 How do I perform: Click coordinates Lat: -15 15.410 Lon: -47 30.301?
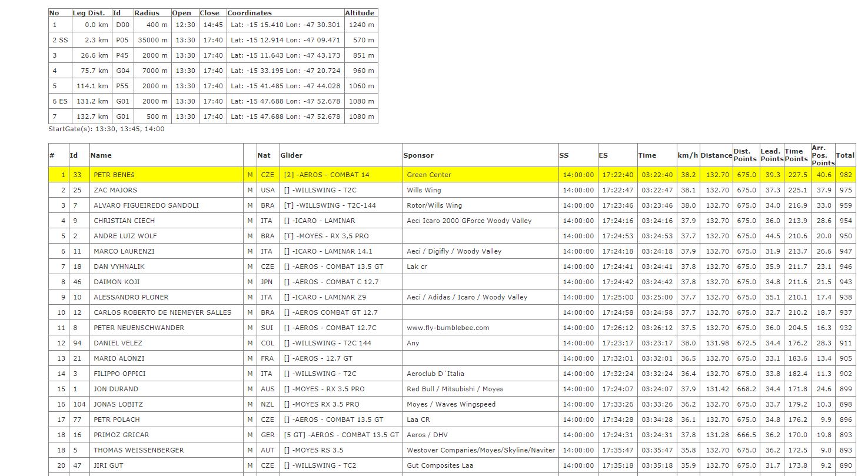pyautogui.click(x=285, y=25)
